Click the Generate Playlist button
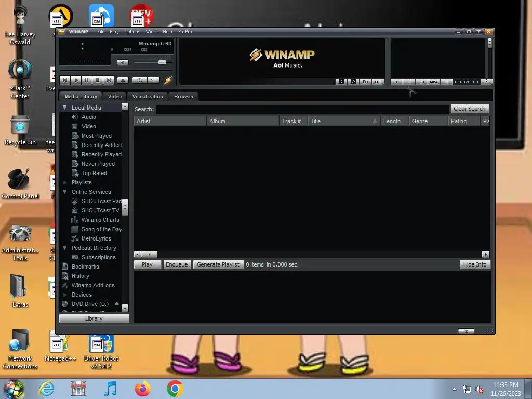Viewport: 532px width, 399px height. click(x=218, y=264)
